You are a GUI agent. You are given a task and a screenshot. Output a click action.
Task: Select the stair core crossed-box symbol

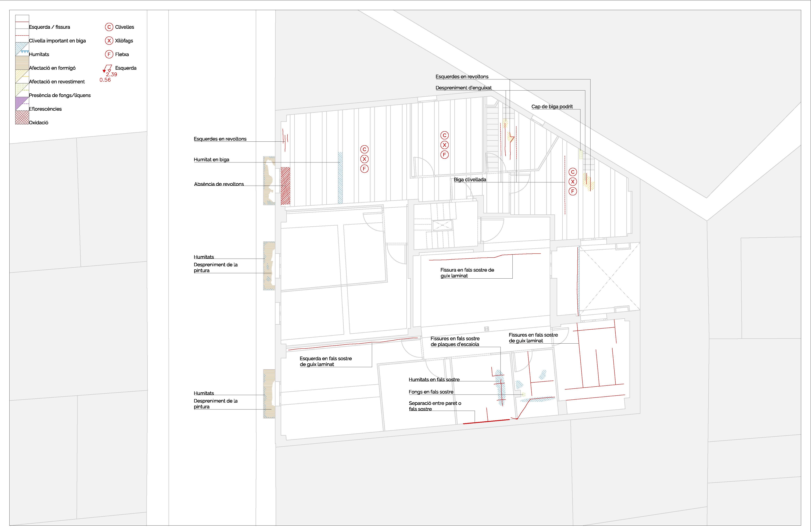[x=442, y=225]
